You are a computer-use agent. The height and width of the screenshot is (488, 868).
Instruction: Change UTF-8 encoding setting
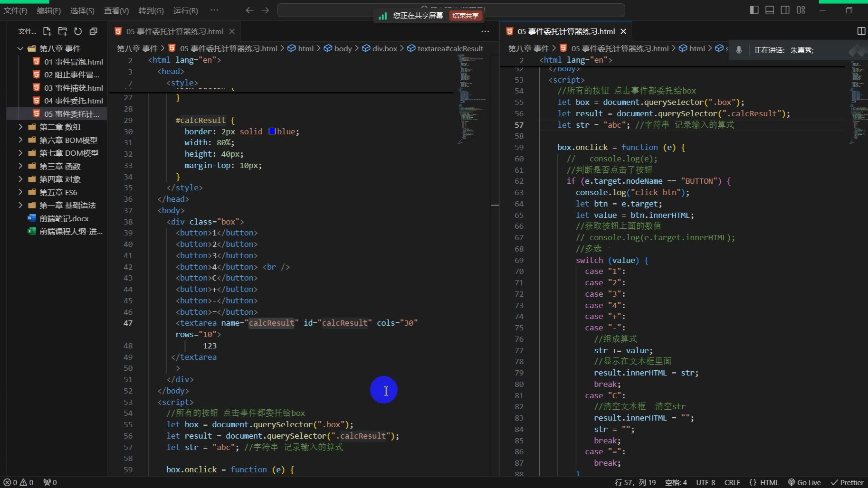706,482
